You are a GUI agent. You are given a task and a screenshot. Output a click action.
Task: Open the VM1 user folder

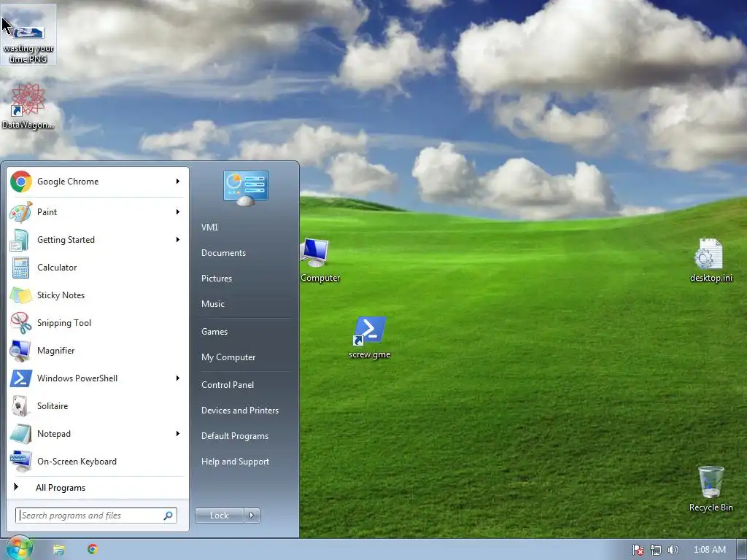[245, 227]
